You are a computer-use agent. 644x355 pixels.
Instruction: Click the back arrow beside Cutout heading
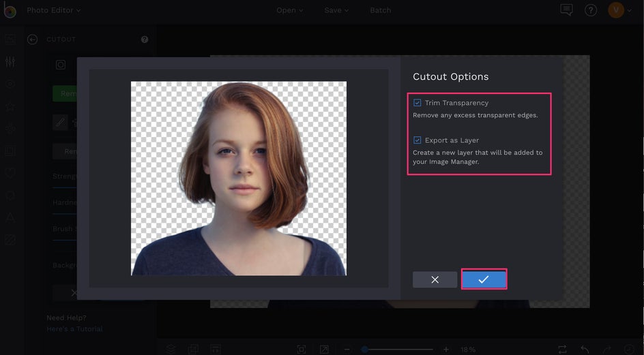pyautogui.click(x=32, y=40)
